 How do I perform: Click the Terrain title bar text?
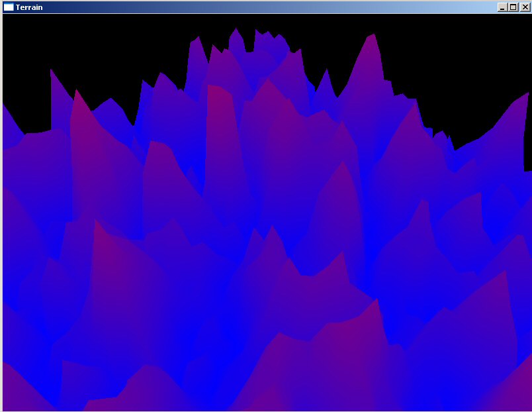coord(29,7)
